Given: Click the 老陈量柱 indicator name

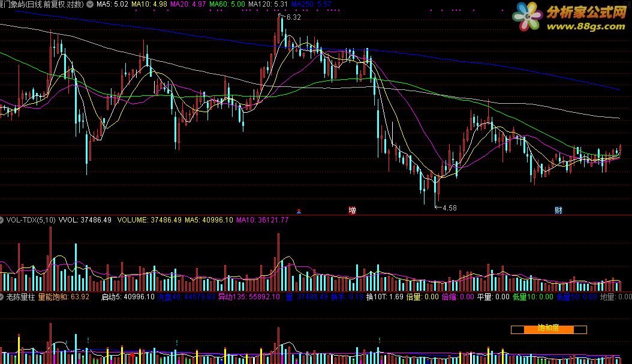Looking at the screenshot, I should 20,297.
